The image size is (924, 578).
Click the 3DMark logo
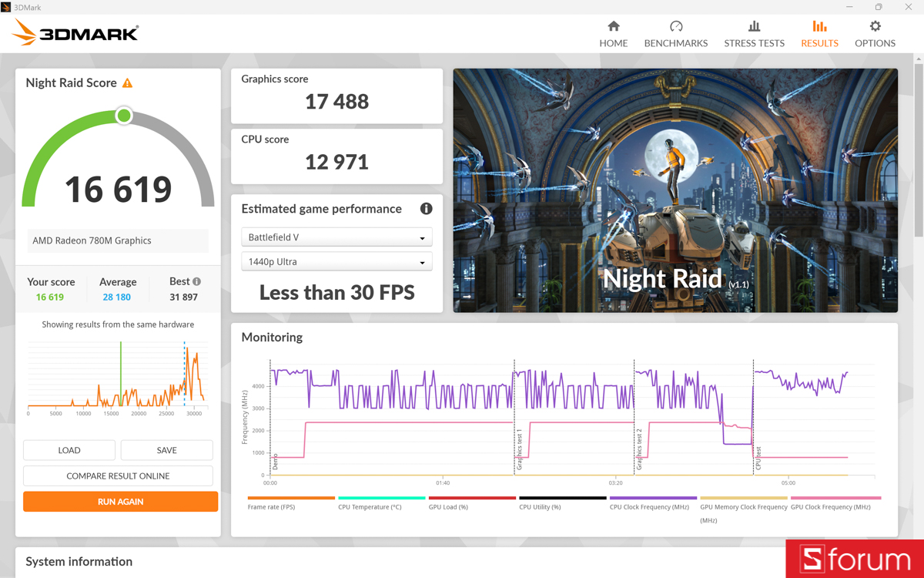pyautogui.click(x=75, y=32)
